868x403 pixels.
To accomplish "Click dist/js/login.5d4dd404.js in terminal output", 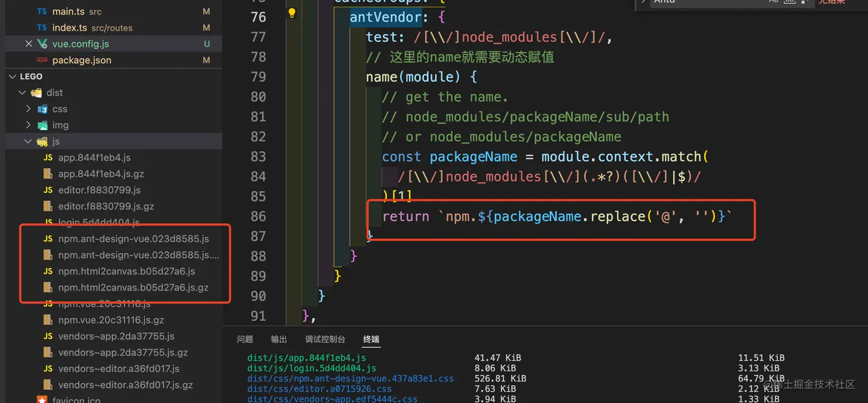I will click(312, 368).
